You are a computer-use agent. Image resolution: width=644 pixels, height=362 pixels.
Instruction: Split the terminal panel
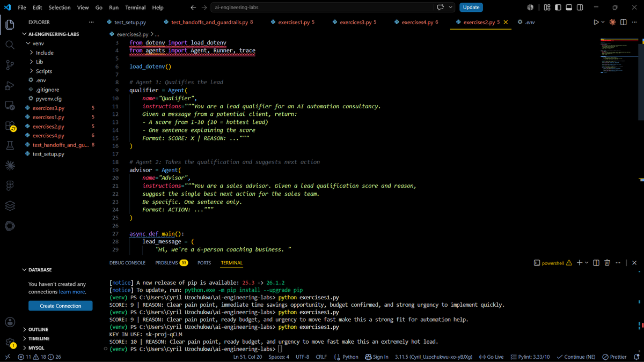point(596,263)
